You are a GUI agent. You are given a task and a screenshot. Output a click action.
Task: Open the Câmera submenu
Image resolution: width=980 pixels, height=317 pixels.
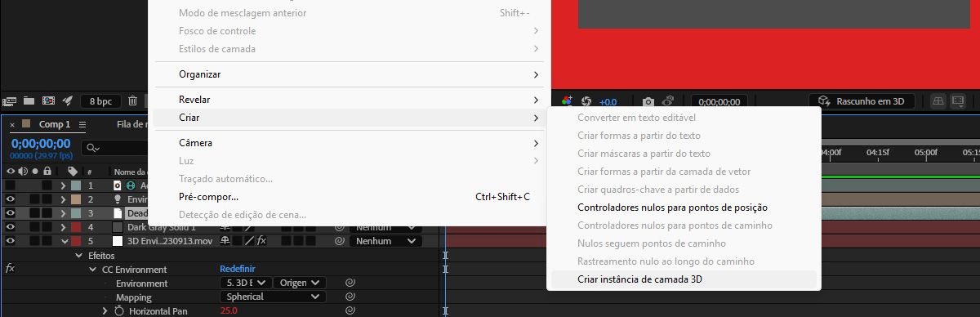click(x=350, y=143)
